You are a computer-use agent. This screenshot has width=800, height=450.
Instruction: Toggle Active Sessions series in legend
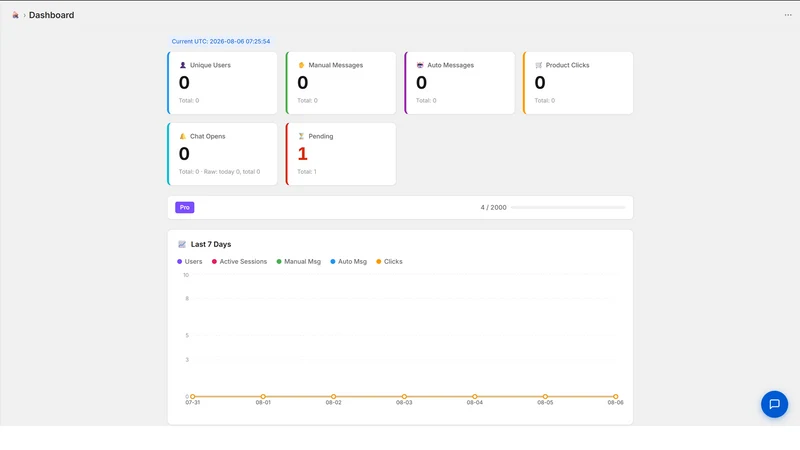[239, 262]
